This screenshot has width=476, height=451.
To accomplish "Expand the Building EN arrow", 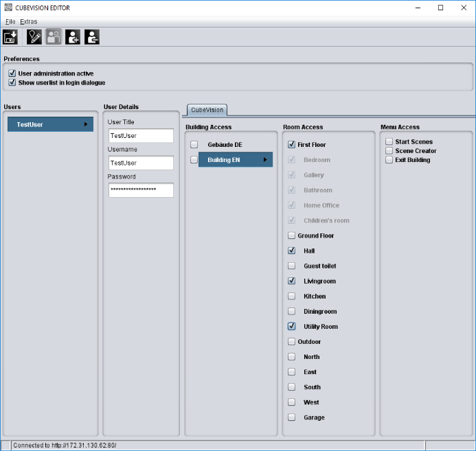I will coord(265,159).
